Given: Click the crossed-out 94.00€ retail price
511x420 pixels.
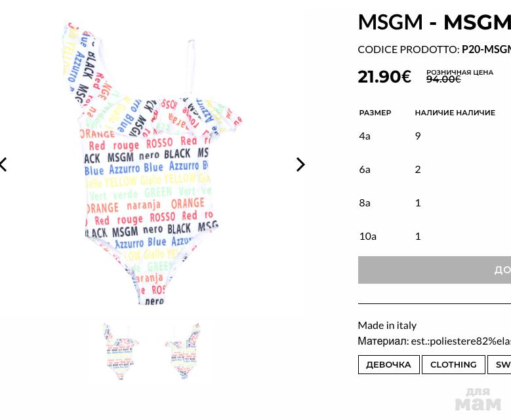Looking at the screenshot, I should (443, 79).
